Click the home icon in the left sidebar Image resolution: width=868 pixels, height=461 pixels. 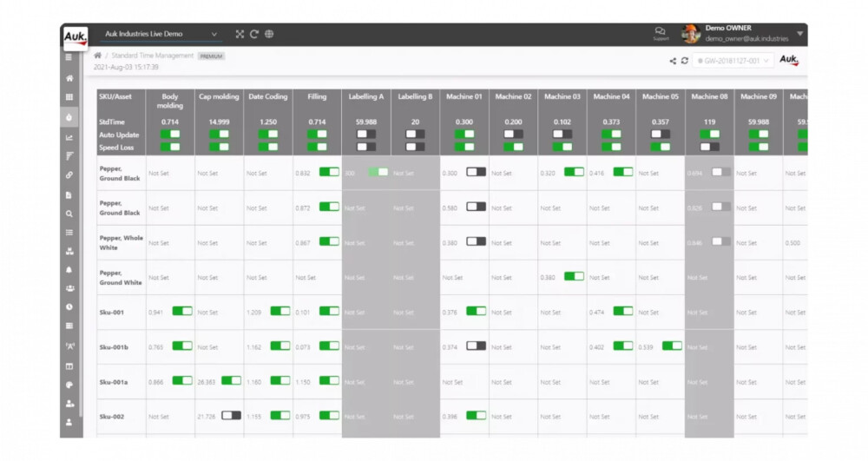pyautogui.click(x=69, y=78)
